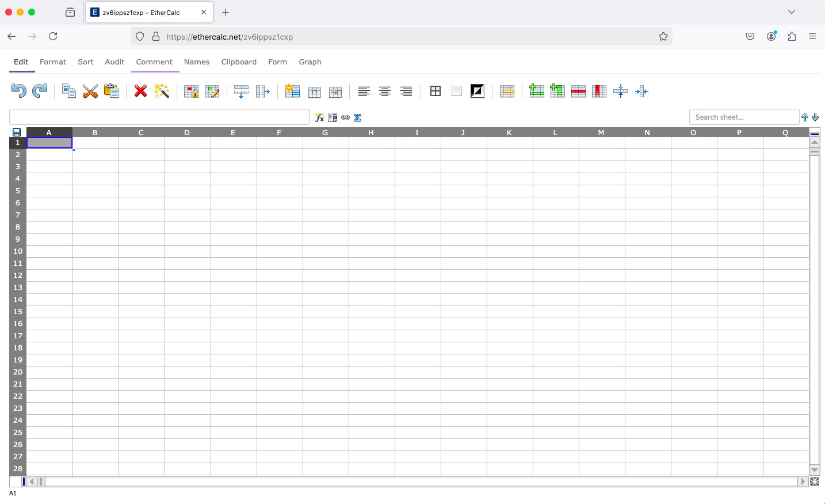Click the Insert Row green plus icon
Image resolution: width=825 pixels, height=504 pixels.
click(x=536, y=91)
